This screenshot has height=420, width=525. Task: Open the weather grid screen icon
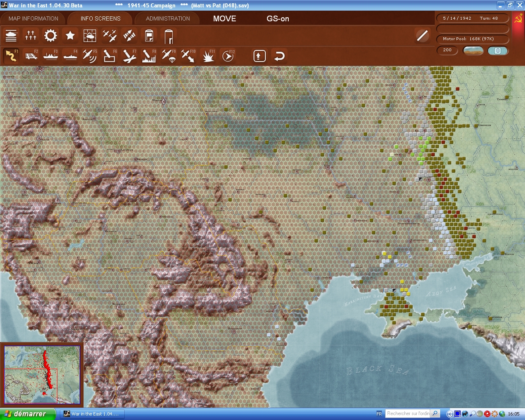[90, 36]
